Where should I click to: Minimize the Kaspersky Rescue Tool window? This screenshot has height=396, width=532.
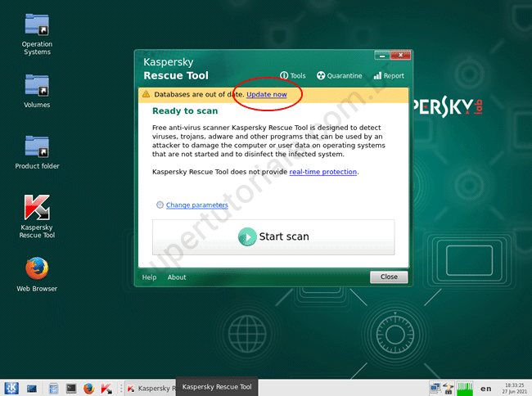[x=381, y=56]
